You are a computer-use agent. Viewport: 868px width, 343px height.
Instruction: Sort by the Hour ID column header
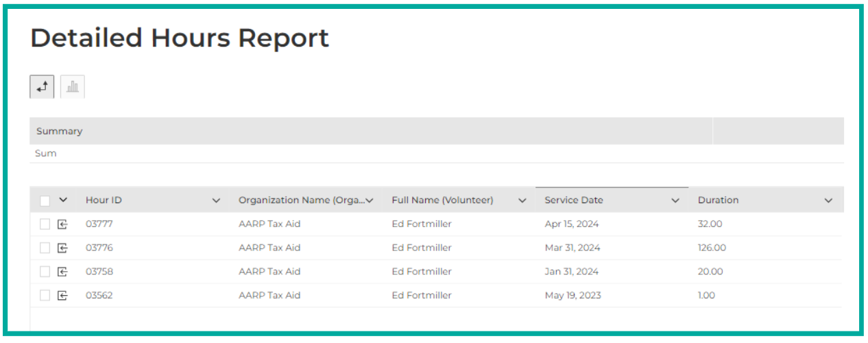click(x=104, y=200)
